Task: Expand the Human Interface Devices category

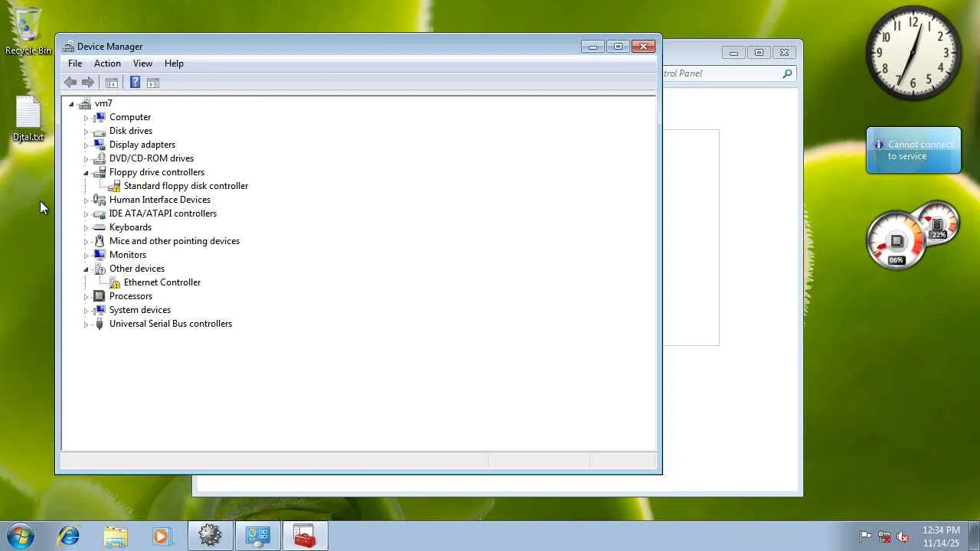Action: (86, 201)
